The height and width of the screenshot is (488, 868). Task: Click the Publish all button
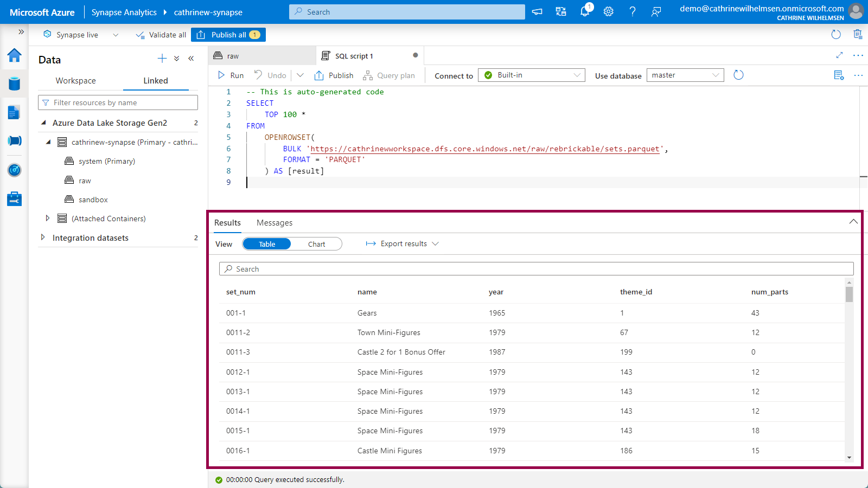(228, 35)
